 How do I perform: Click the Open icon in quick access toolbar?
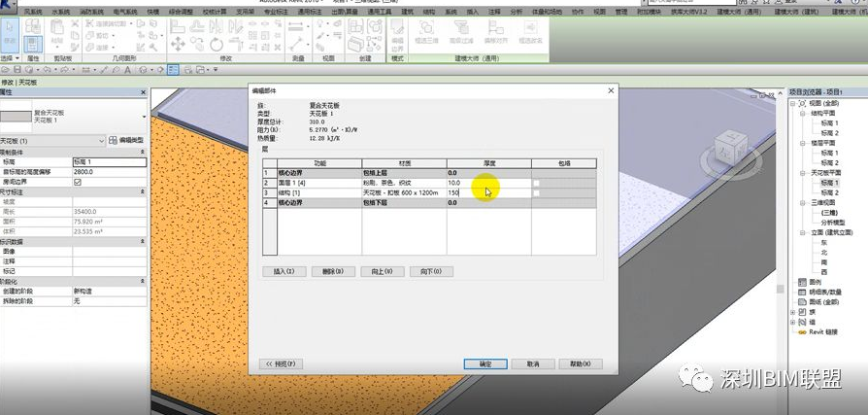coord(6,70)
